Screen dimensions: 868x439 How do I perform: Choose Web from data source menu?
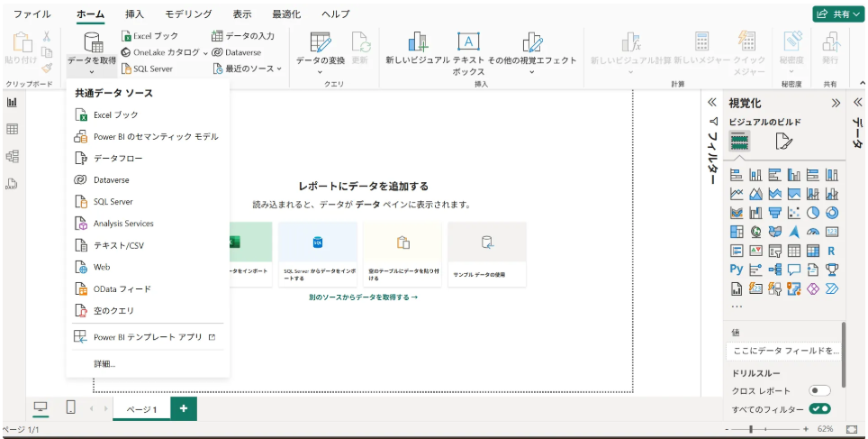click(148, 267)
